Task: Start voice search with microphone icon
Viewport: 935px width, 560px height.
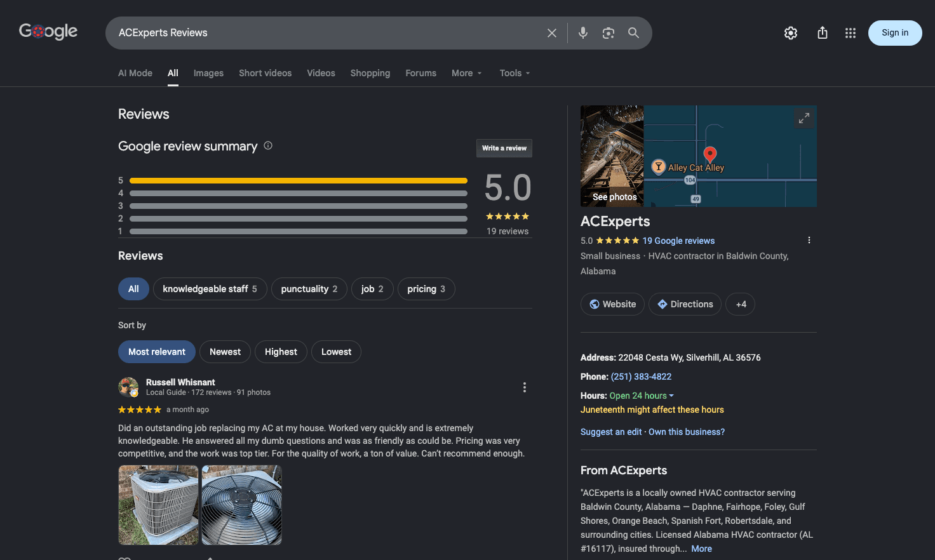Action: tap(583, 33)
